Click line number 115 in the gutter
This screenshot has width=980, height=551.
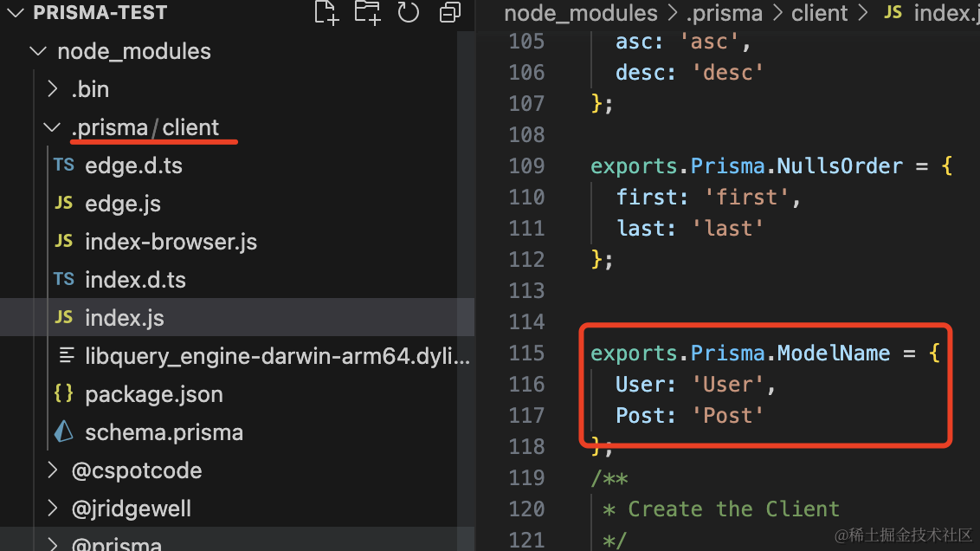click(x=526, y=353)
